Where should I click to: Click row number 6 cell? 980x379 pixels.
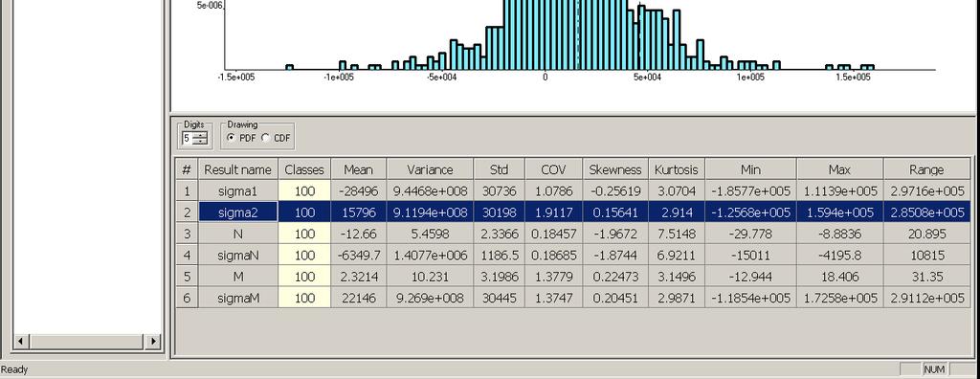(x=187, y=299)
